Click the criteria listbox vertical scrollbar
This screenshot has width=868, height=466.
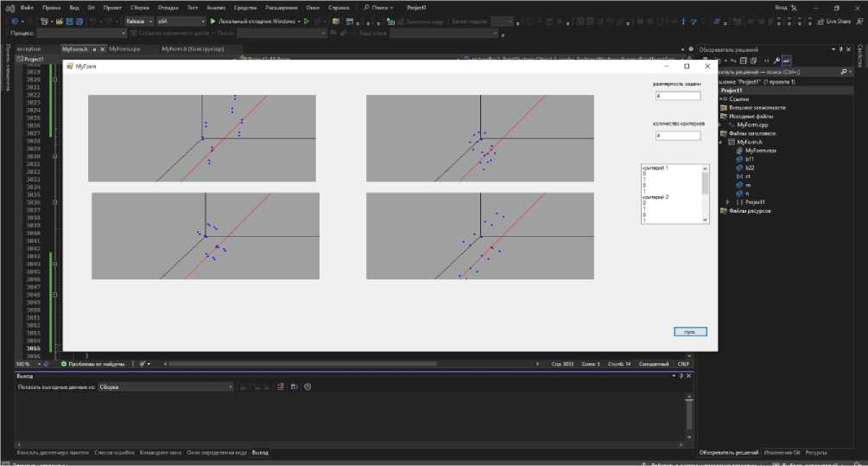pyautogui.click(x=705, y=194)
